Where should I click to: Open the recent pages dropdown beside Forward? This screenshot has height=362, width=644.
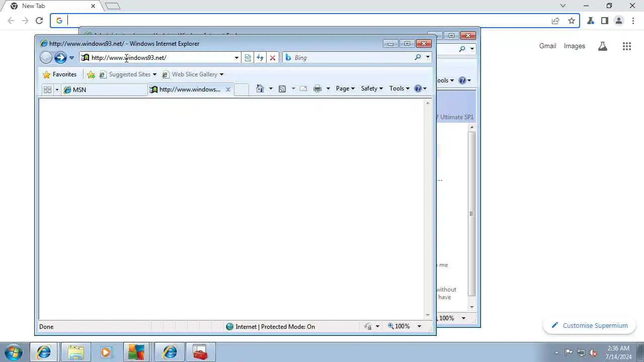(x=71, y=58)
